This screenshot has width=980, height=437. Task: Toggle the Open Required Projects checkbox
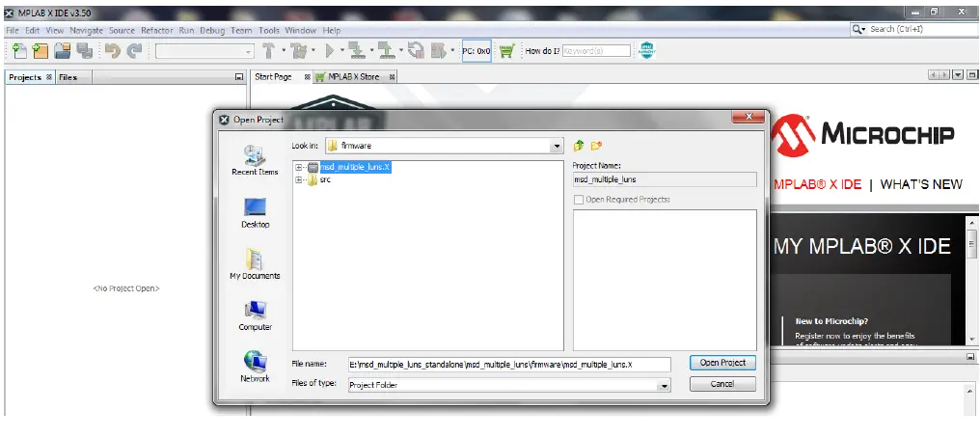coord(579,200)
